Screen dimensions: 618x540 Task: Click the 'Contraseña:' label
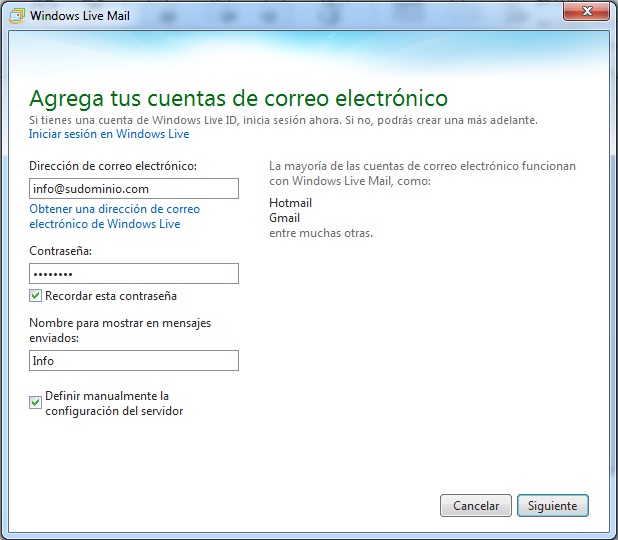click(x=60, y=251)
